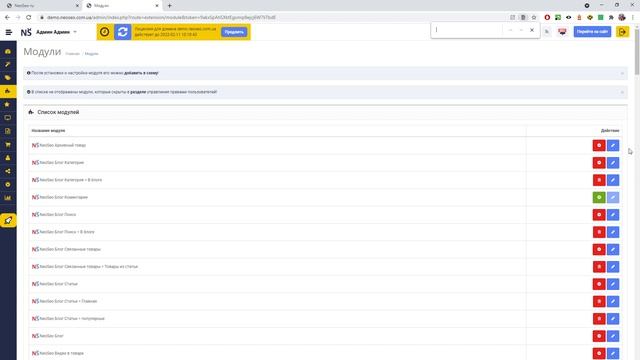Edit NeoSeo Блог Связанные товары module

click(613, 249)
